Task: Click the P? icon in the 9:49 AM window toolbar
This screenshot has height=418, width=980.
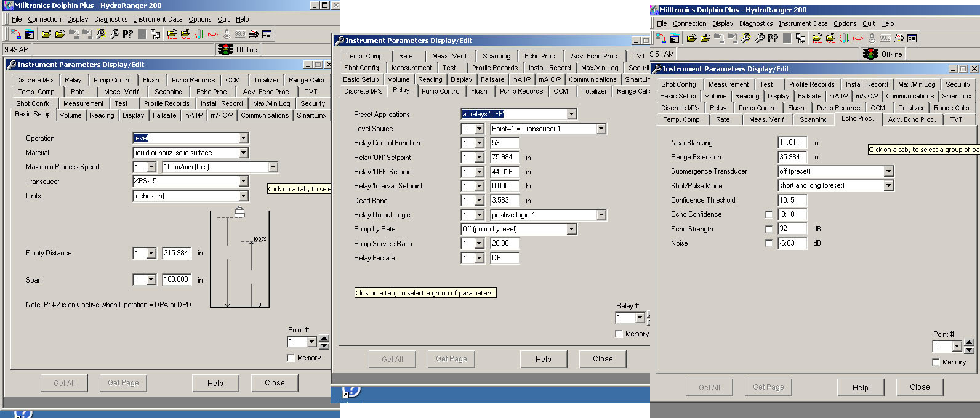Action: 128,34
